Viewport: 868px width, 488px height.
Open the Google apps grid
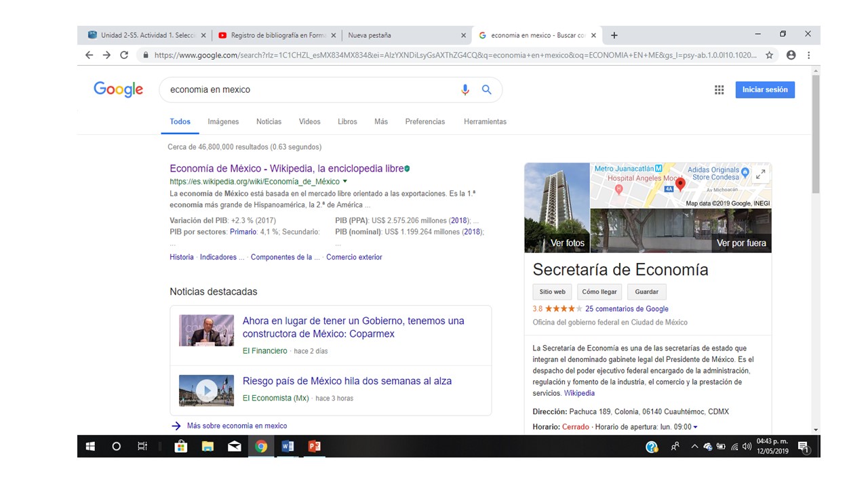(x=719, y=89)
